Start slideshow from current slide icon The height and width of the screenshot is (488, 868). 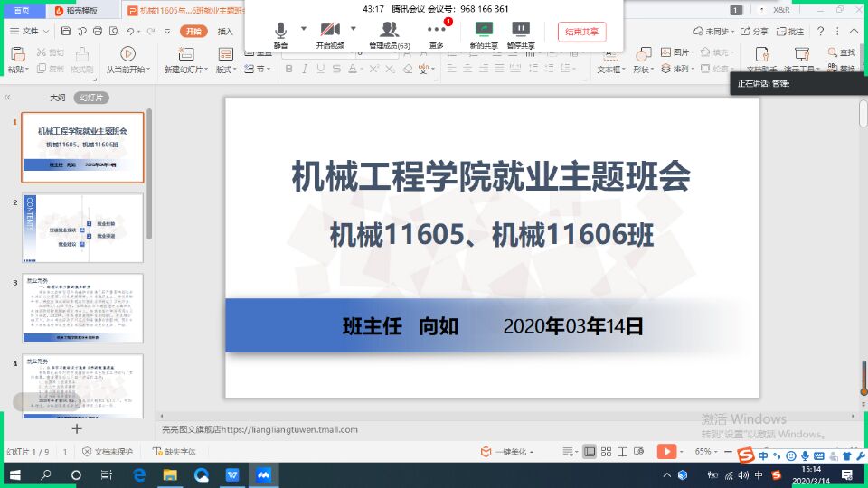click(x=127, y=54)
